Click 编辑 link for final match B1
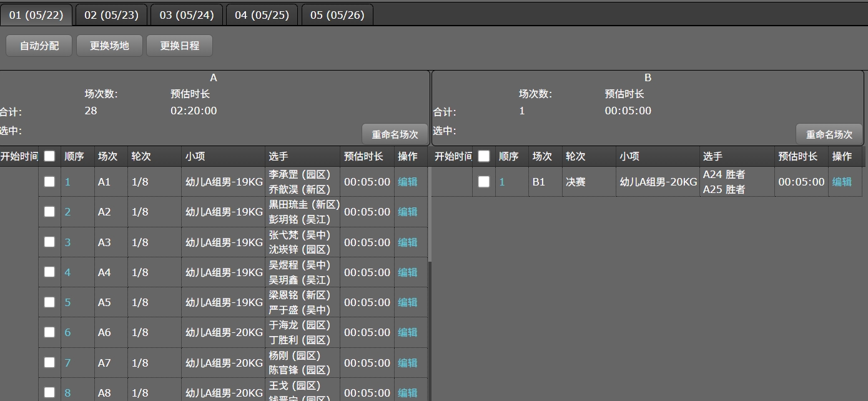 point(842,182)
